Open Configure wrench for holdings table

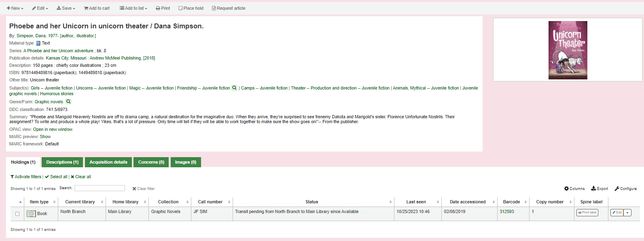pyautogui.click(x=625, y=188)
